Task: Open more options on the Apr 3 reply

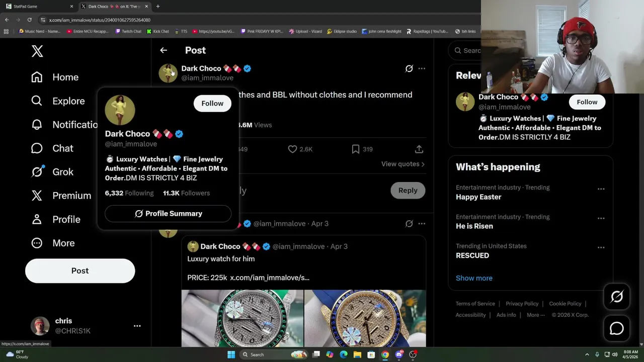Action: (x=422, y=223)
